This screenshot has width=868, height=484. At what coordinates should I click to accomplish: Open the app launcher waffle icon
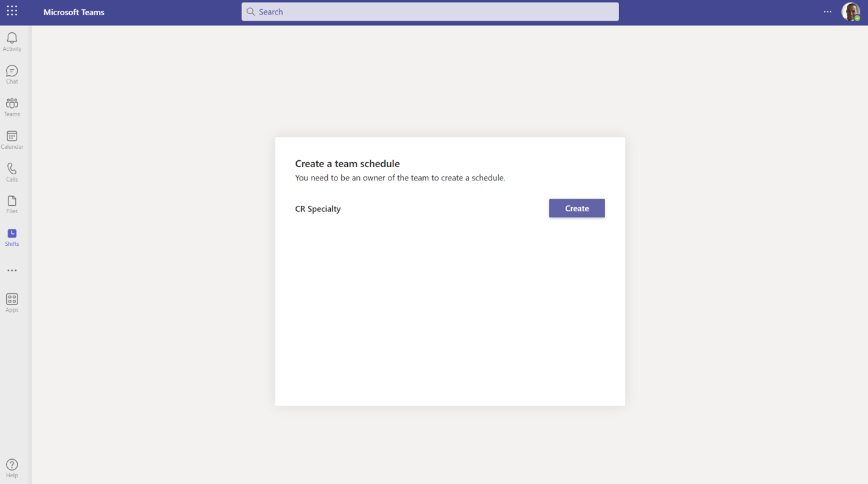click(x=12, y=11)
